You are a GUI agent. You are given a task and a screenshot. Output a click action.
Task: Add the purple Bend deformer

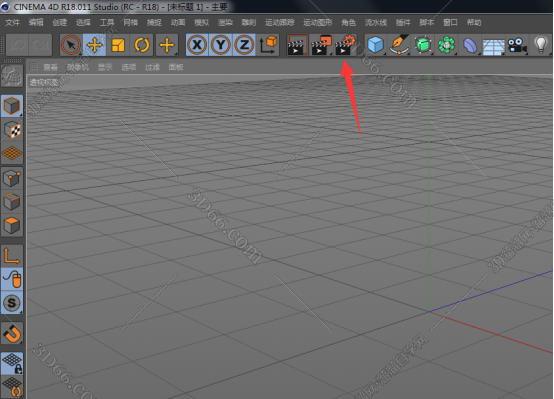pyautogui.click(x=470, y=46)
